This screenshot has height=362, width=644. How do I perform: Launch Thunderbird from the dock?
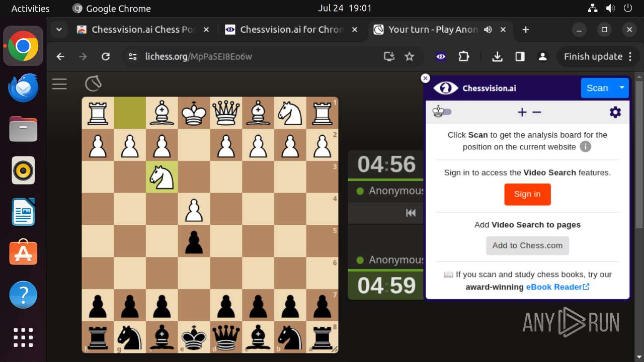click(x=23, y=88)
